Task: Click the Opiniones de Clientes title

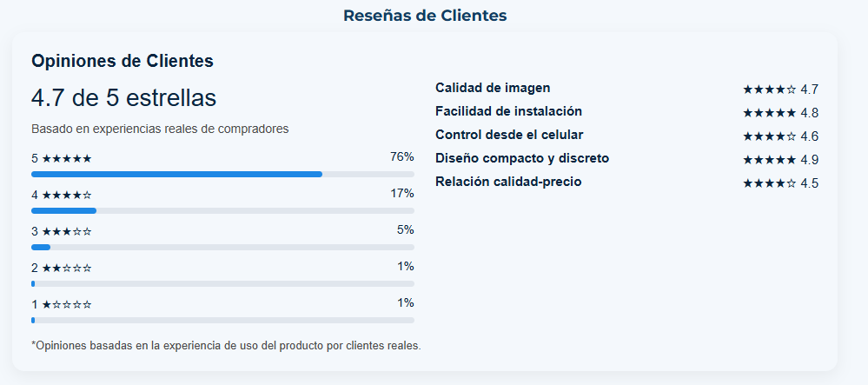Action: pos(123,62)
